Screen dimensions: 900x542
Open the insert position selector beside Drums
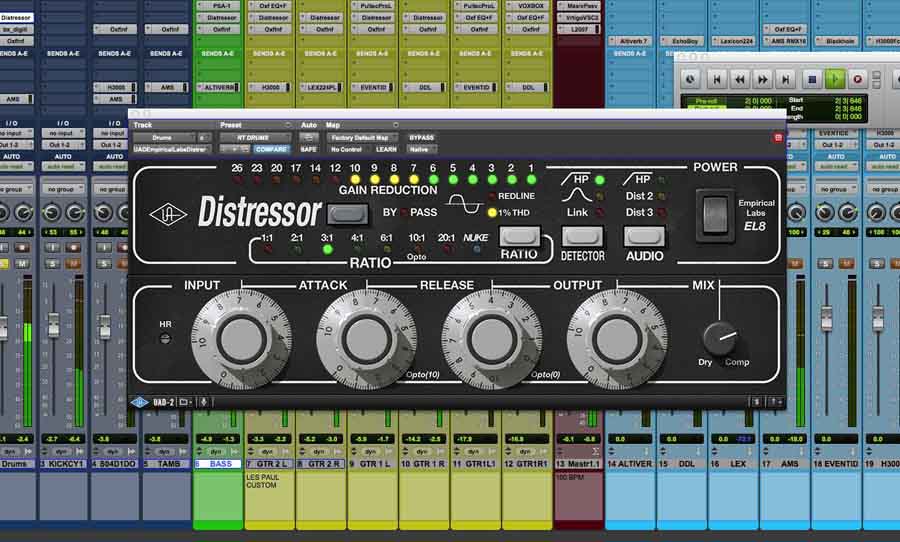coord(204,138)
